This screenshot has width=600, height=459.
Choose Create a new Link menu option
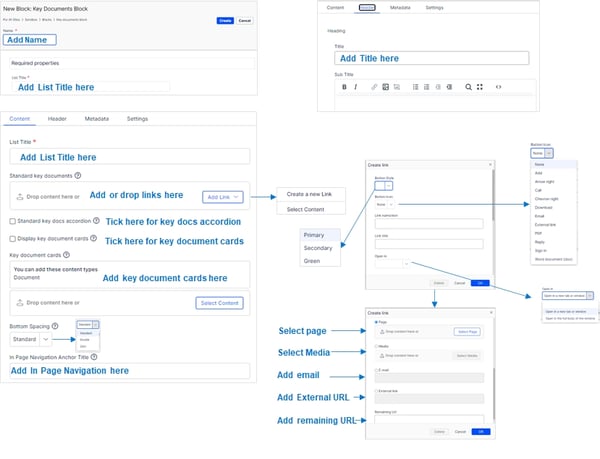[309, 194]
